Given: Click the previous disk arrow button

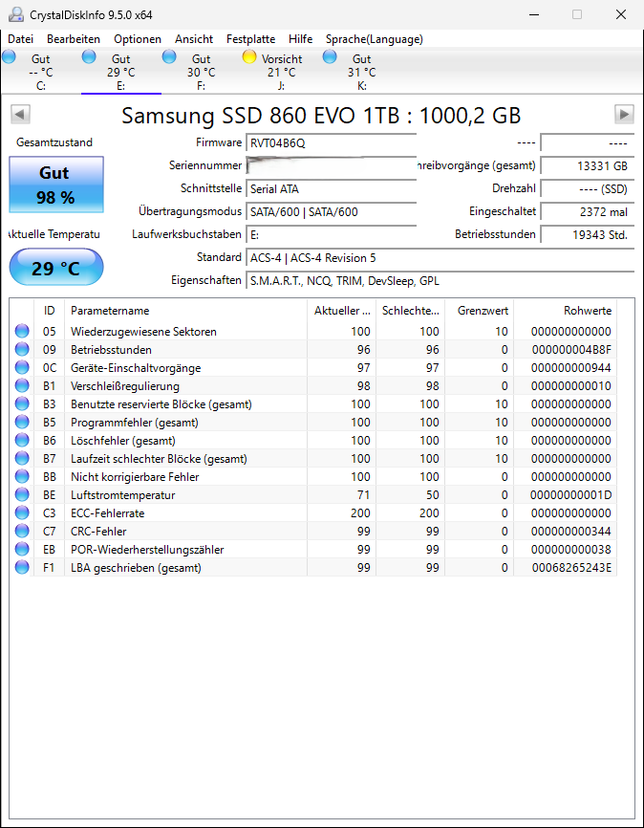Looking at the screenshot, I should click(x=21, y=114).
